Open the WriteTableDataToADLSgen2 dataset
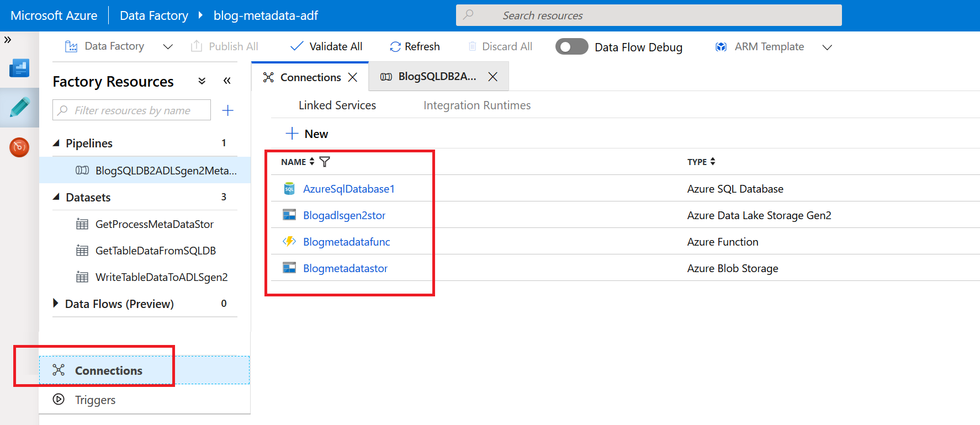Viewport: 980px width, 425px height. pos(162,277)
